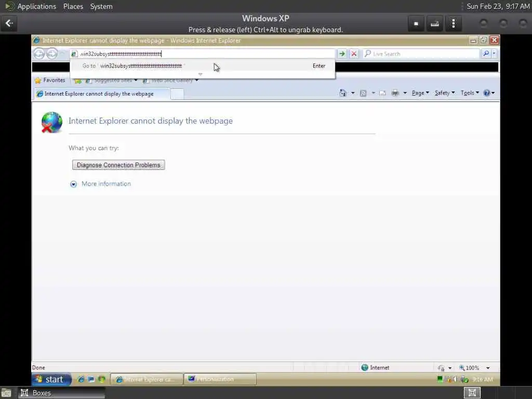This screenshot has height=399, width=532.
Task: Open the Favorites star button
Action: 50,80
